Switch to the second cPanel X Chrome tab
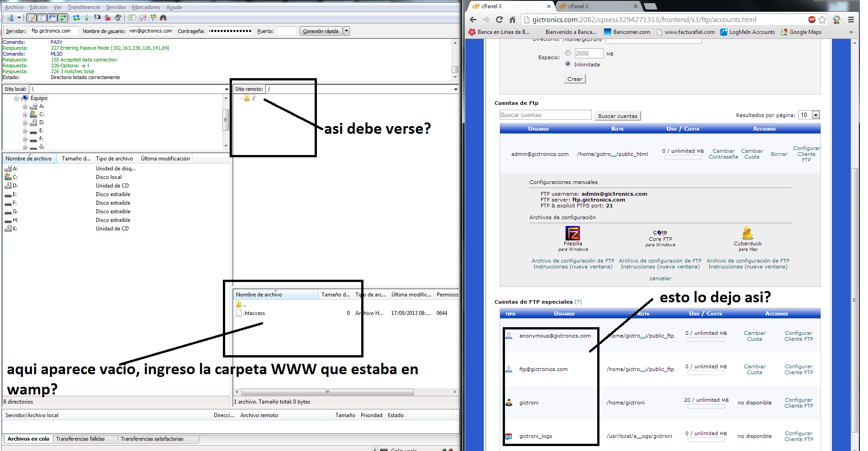The image size is (868, 451). click(597, 6)
